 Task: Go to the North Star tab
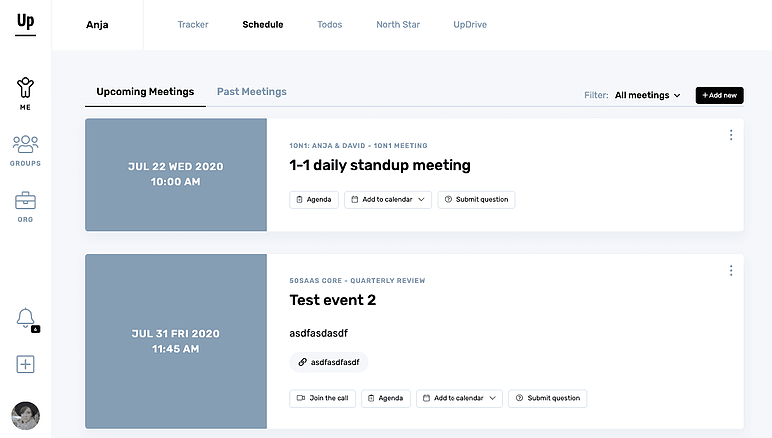click(x=398, y=24)
